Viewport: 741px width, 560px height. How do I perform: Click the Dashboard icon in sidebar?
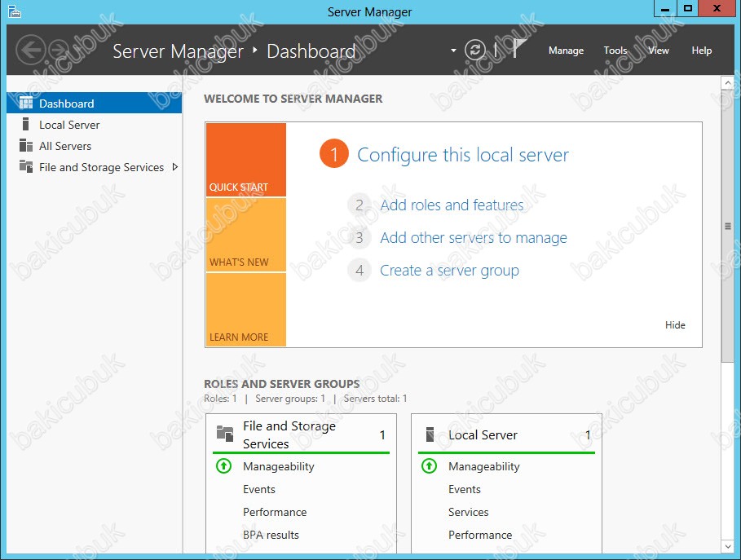[25, 103]
